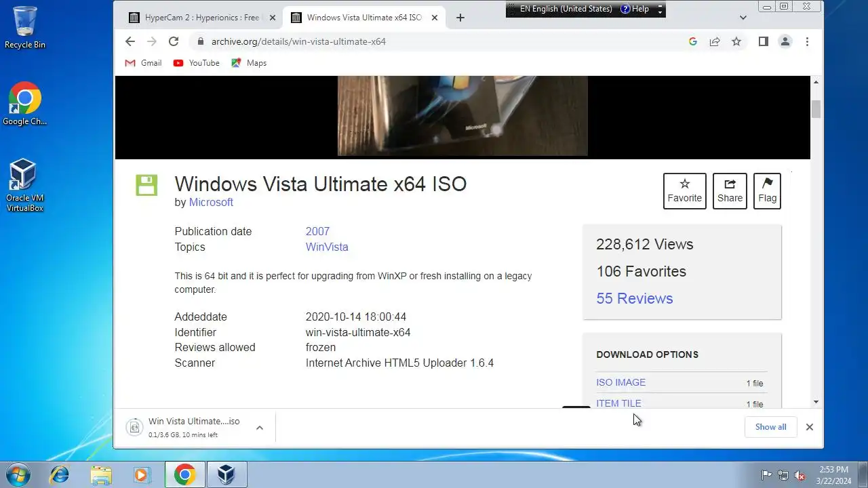This screenshot has height=488, width=868.
Task: Close the downloads bar
Action: pos(809,427)
